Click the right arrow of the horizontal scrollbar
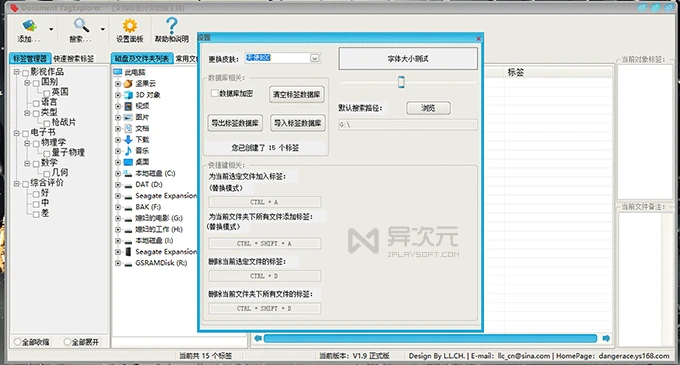 tap(606, 338)
